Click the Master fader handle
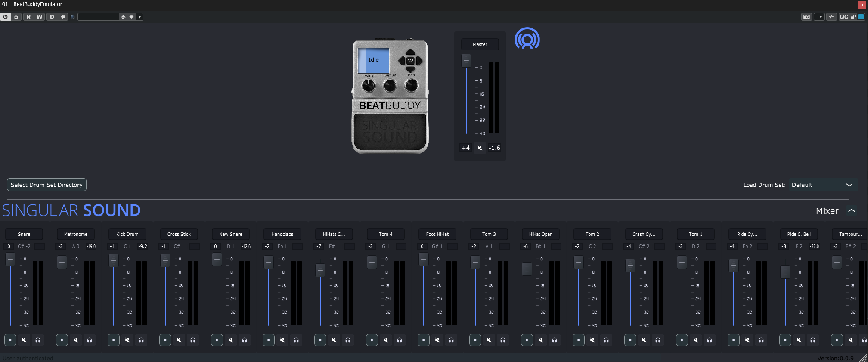868x362 pixels. tap(466, 60)
